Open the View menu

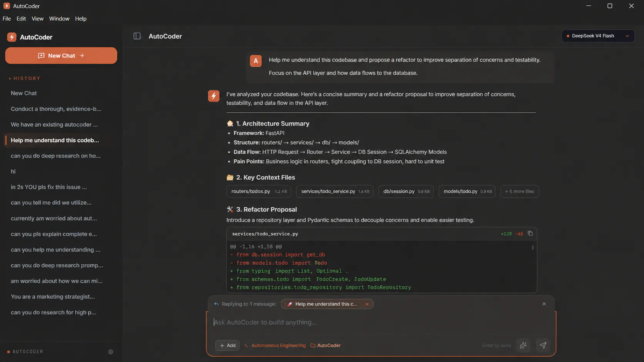(x=37, y=18)
